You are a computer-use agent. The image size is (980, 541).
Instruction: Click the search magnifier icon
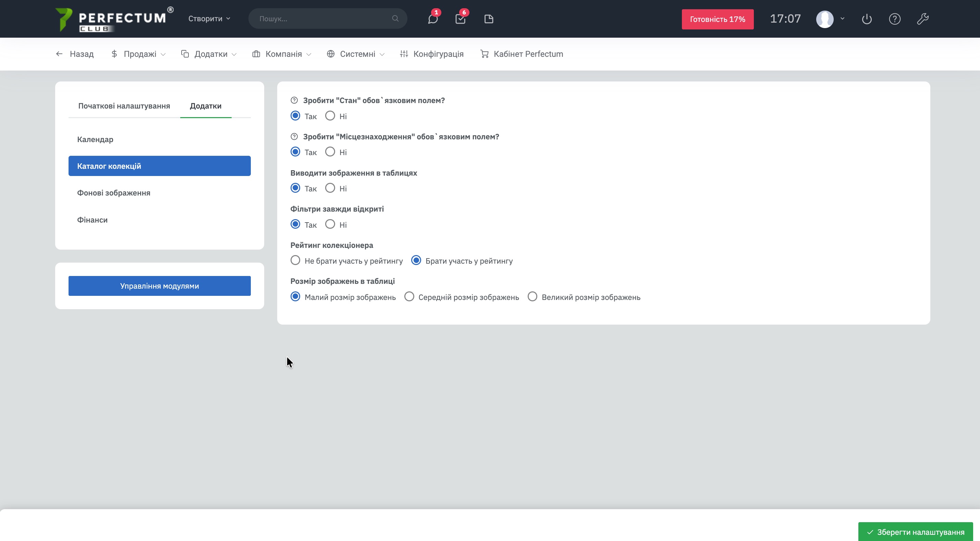[395, 18]
